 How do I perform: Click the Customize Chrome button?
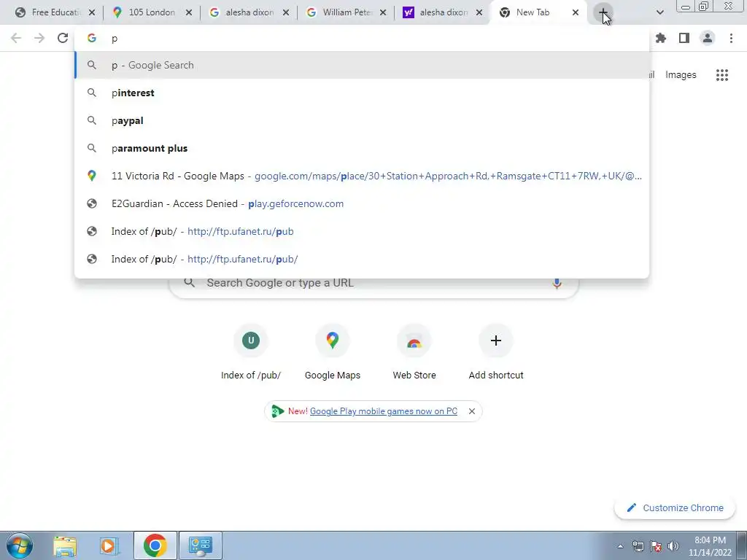(x=675, y=507)
